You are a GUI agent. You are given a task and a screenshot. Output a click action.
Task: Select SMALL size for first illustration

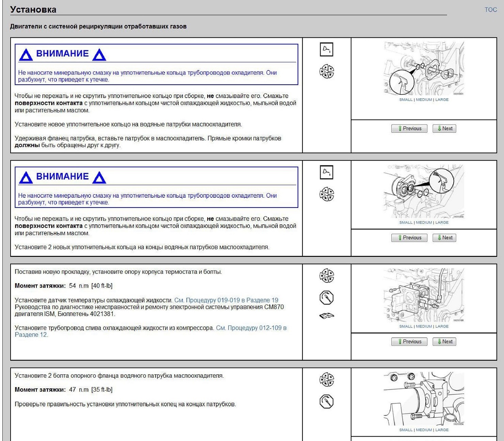point(406,100)
